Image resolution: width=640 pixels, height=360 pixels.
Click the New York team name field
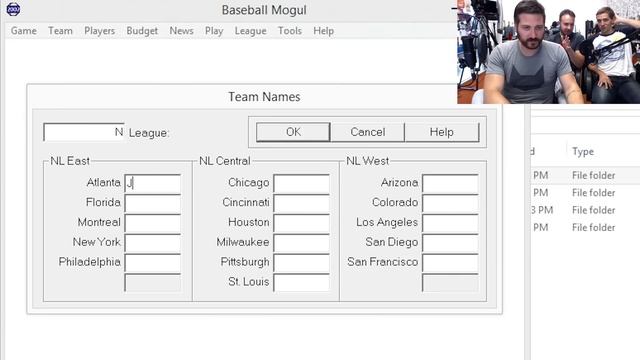(x=153, y=243)
